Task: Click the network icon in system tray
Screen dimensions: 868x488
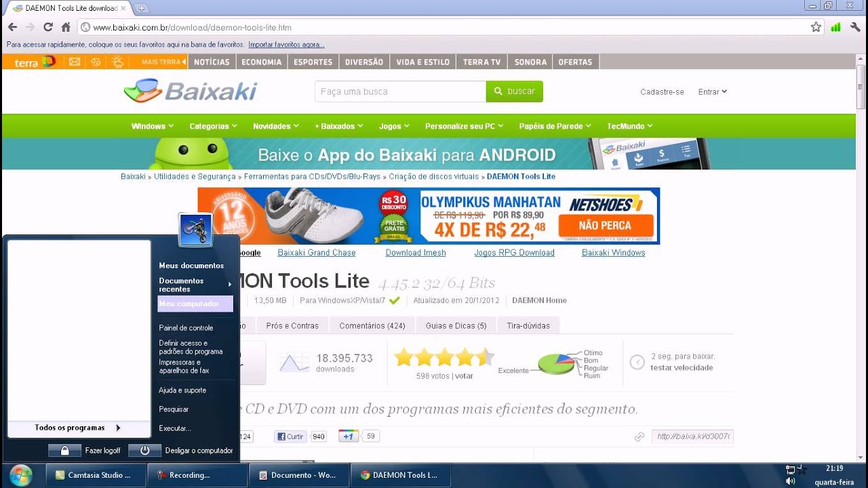Action: click(790, 469)
